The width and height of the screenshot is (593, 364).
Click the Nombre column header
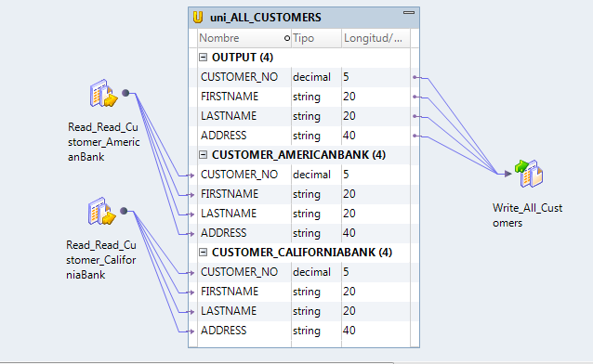coord(244,38)
